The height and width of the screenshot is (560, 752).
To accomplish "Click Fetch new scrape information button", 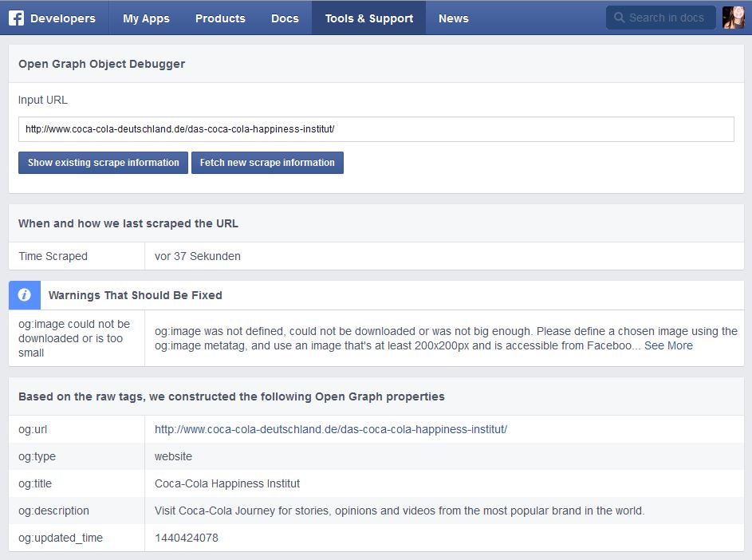I will pyautogui.click(x=267, y=163).
